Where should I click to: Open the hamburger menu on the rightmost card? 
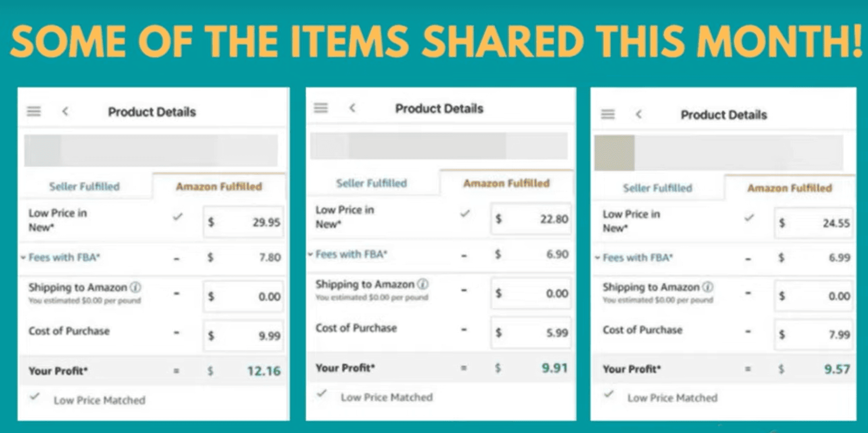click(608, 114)
